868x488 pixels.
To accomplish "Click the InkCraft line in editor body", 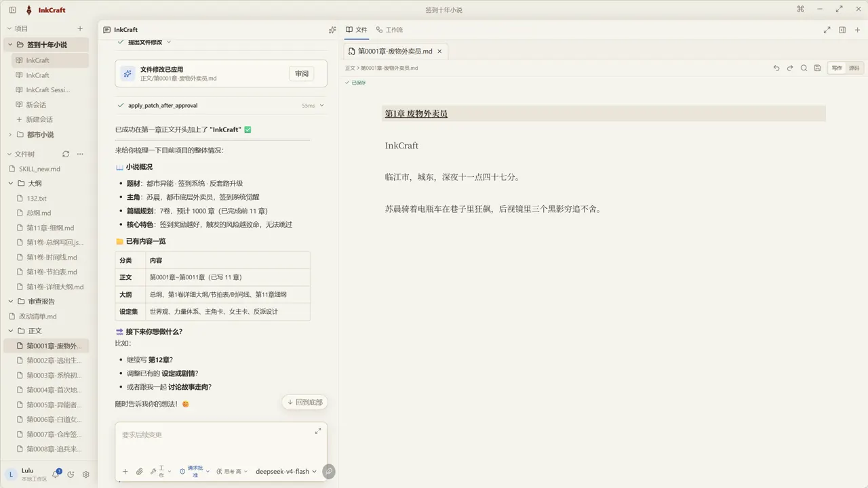I will pyautogui.click(x=401, y=146).
